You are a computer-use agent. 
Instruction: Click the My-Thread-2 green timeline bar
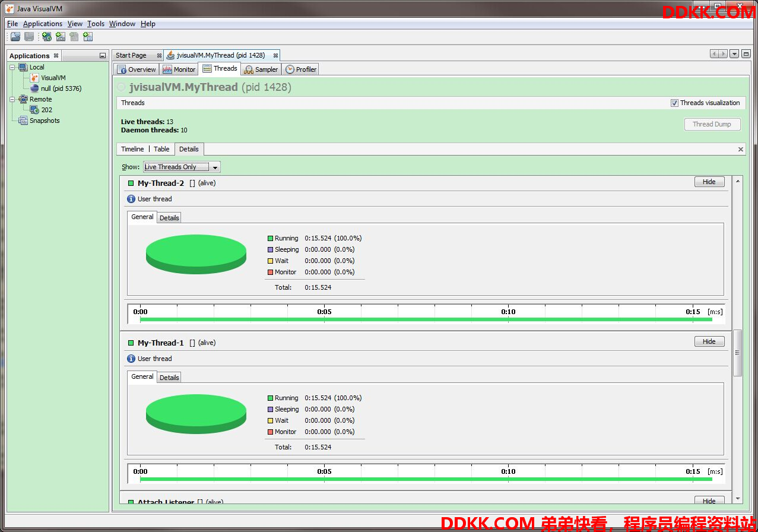426,319
